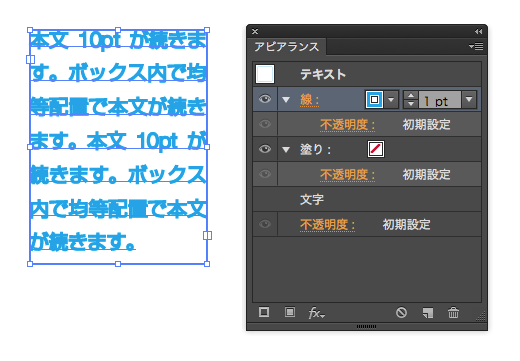
Task: Open the stroke color swatch dropdown
Action: coord(391,99)
